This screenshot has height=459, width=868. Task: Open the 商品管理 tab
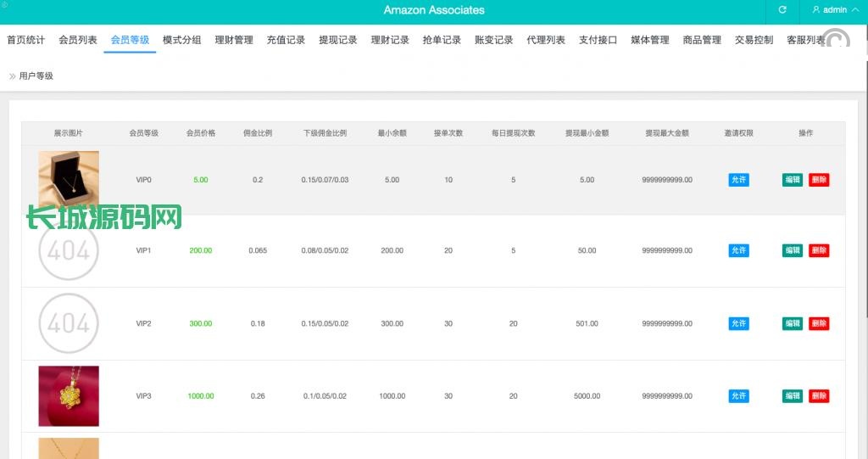click(702, 40)
